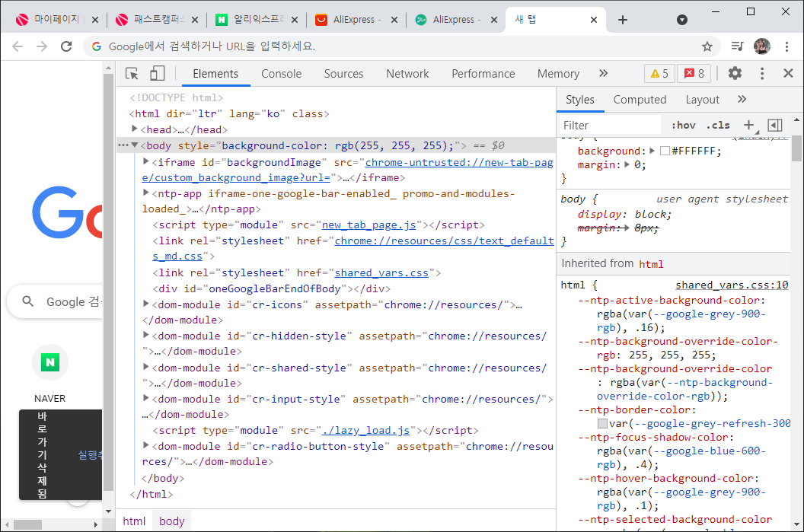The image size is (804, 532).
Task: Go back to the previous page
Action: point(18,46)
